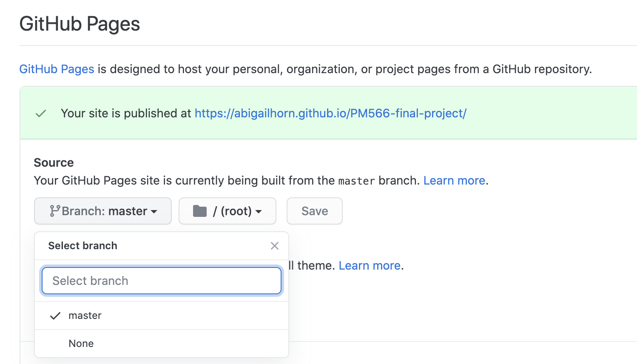Image resolution: width=637 pixels, height=364 pixels.
Task: Click the GitHub Pages page heading
Action: click(80, 24)
